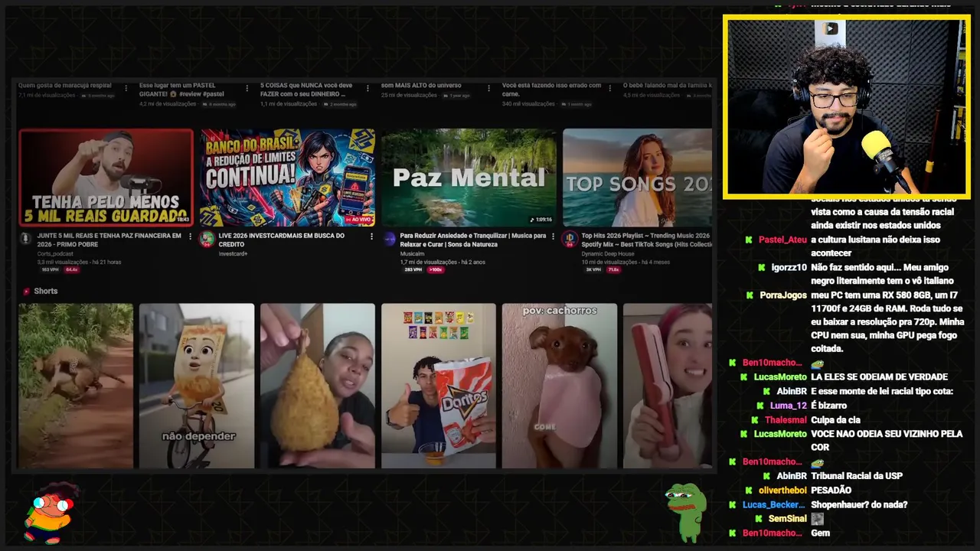Click the '64.4x' multiplier badge
The image size is (980, 551).
[x=71, y=269]
